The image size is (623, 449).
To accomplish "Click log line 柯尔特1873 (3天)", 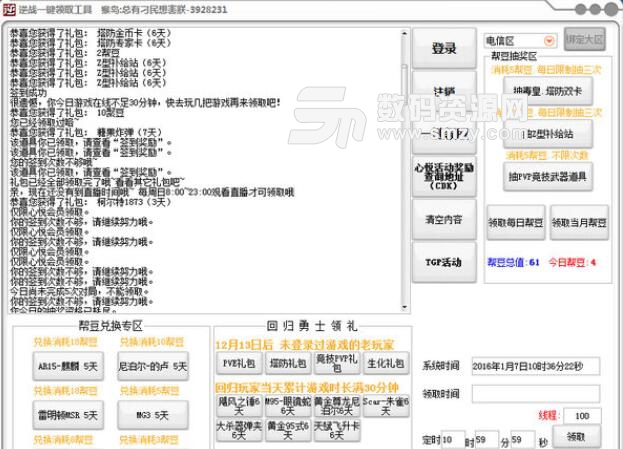I will 91,202.
